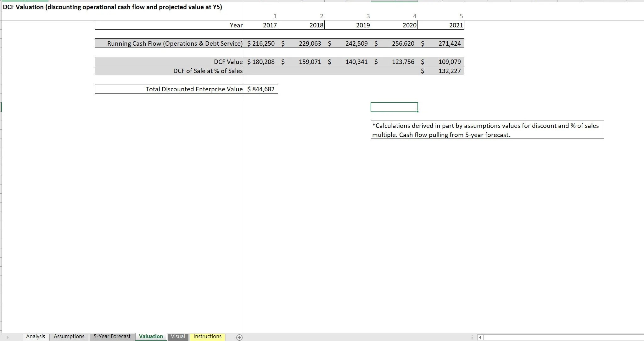Click the $844,682 total value cell
Image resolution: width=644 pixels, height=341 pixels.
[261, 89]
